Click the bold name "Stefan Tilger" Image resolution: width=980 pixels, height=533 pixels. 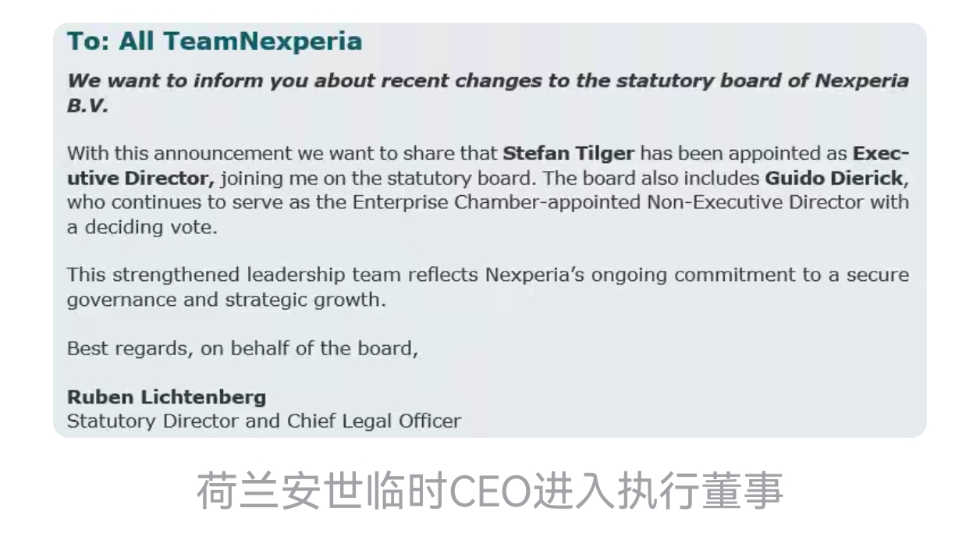click(x=568, y=154)
